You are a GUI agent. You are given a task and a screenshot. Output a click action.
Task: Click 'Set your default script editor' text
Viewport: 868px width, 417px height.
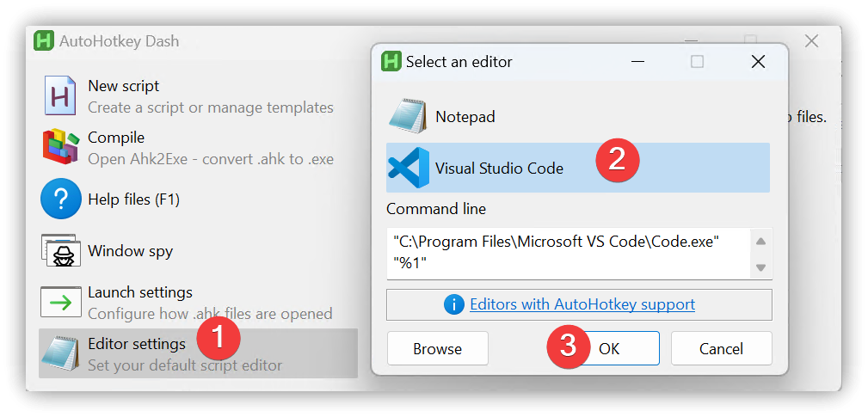pyautogui.click(x=185, y=365)
